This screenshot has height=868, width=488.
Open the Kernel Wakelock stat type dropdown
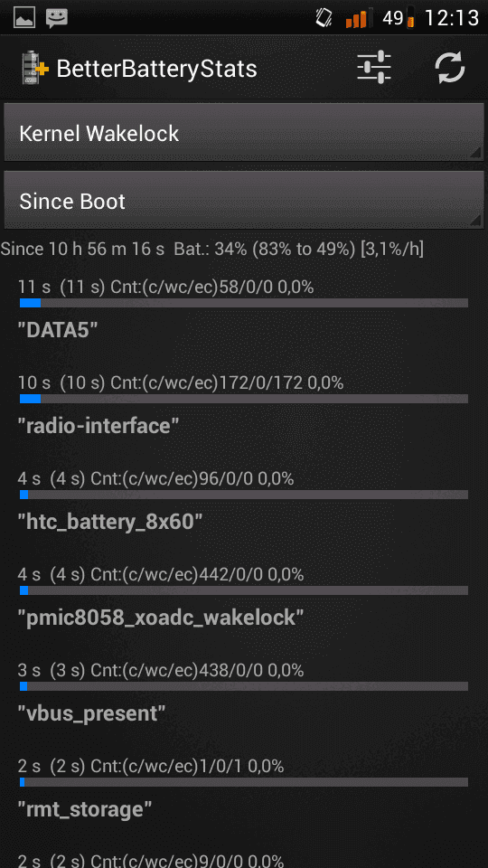(x=244, y=133)
